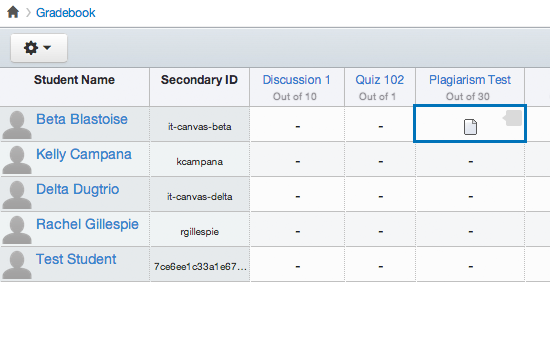The image size is (550, 360).
Task: Select Kelly Campana's Plagiarism Test grade cell
Action: [x=470, y=160]
